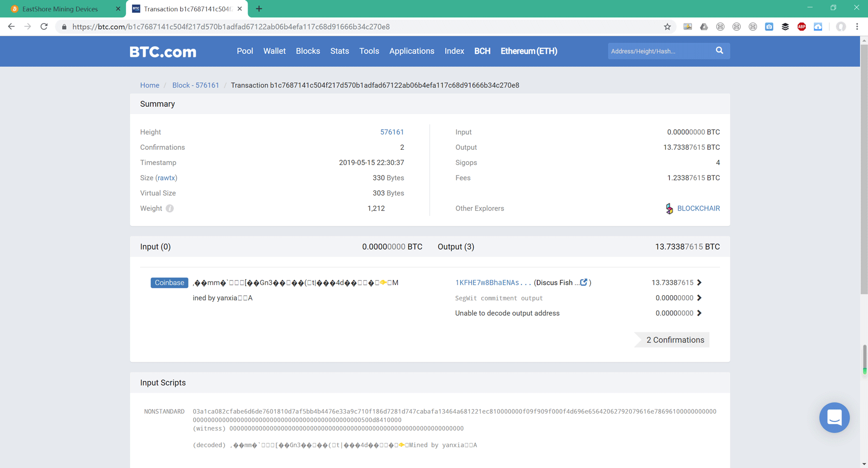Follow the Block - 576161 breadcrumb link
Viewport: 868px width, 468px height.
pos(196,85)
